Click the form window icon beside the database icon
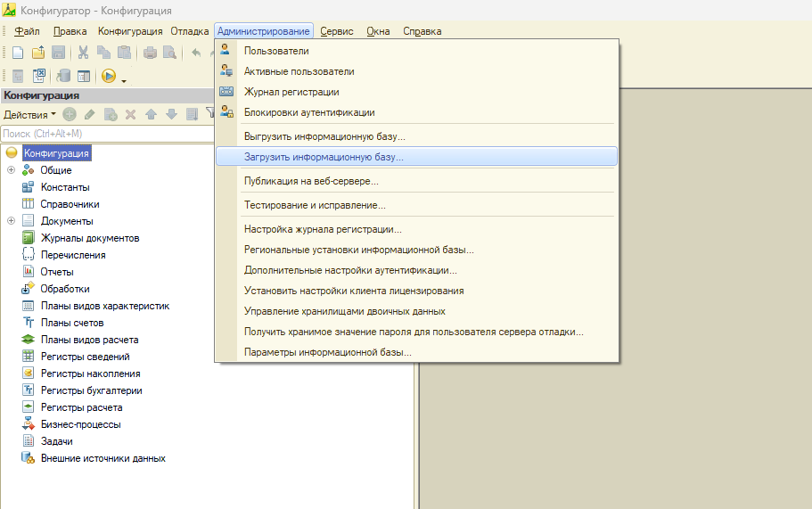 click(x=84, y=76)
